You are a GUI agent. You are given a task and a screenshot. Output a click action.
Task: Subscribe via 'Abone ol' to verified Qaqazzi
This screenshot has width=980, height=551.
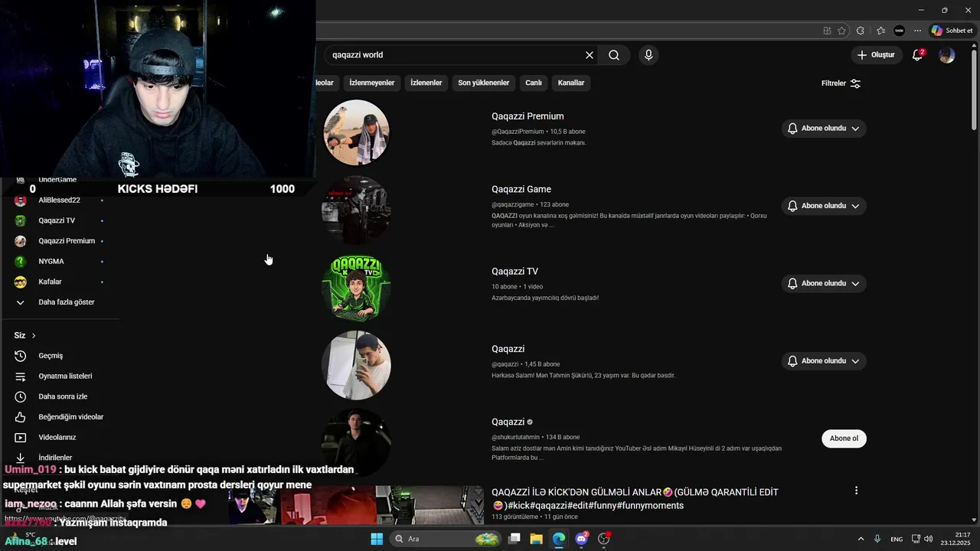click(844, 439)
